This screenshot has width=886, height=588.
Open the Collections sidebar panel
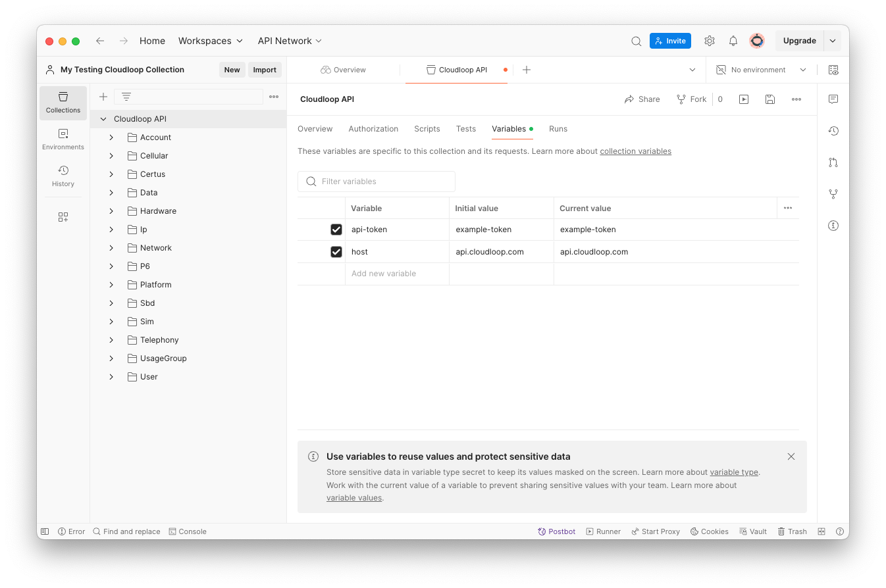tap(63, 103)
